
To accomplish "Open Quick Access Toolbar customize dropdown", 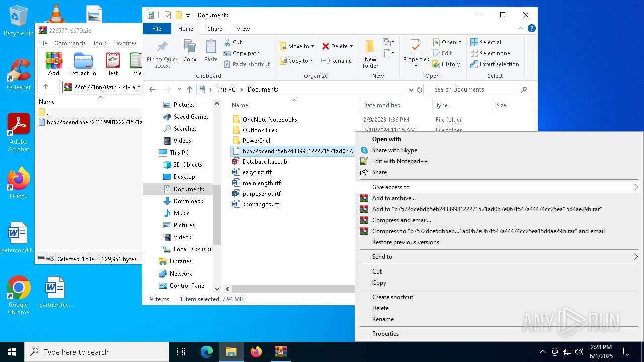I will point(188,15).
